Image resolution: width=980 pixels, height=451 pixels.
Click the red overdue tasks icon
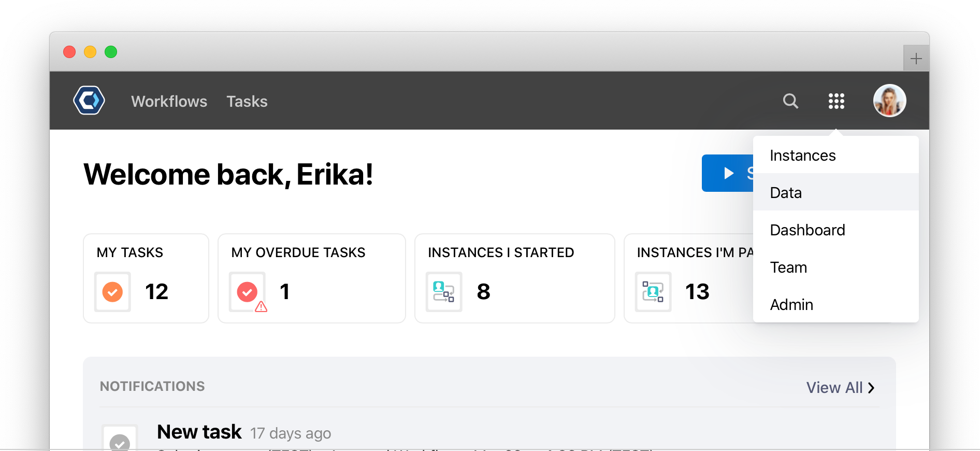pos(248,292)
